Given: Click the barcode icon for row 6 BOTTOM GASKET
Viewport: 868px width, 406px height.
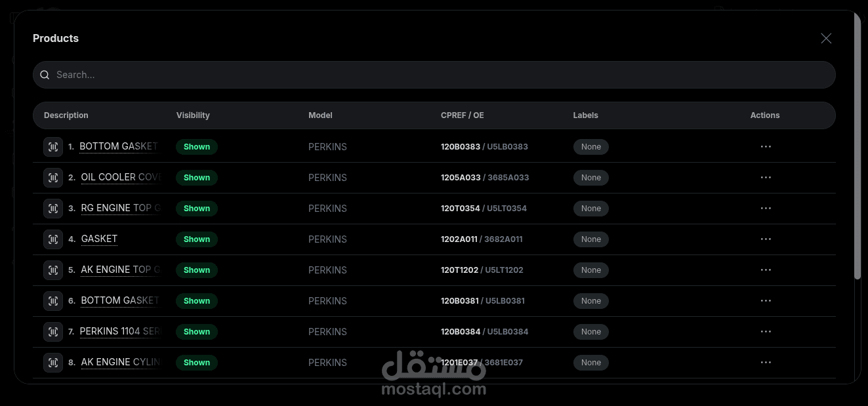Looking at the screenshot, I should tap(53, 301).
